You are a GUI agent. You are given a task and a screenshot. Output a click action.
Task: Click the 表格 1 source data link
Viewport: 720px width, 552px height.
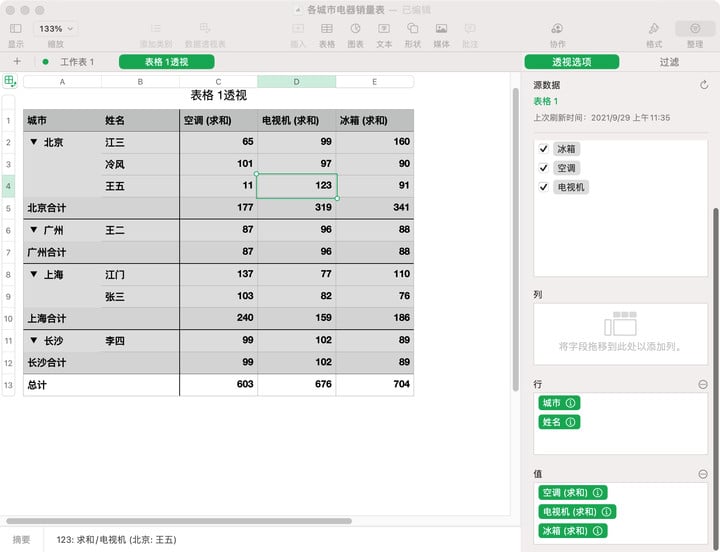click(545, 101)
